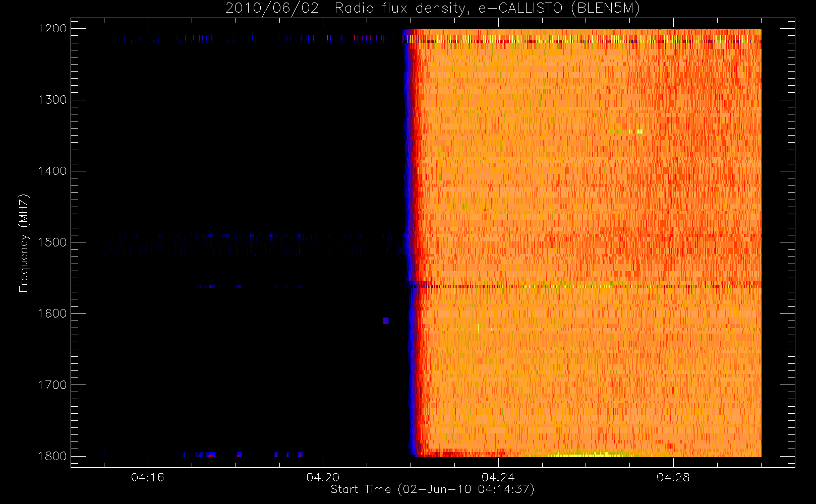This screenshot has height=504, width=816.
Task: Click the 04:20 time tick label
Action: (323, 477)
